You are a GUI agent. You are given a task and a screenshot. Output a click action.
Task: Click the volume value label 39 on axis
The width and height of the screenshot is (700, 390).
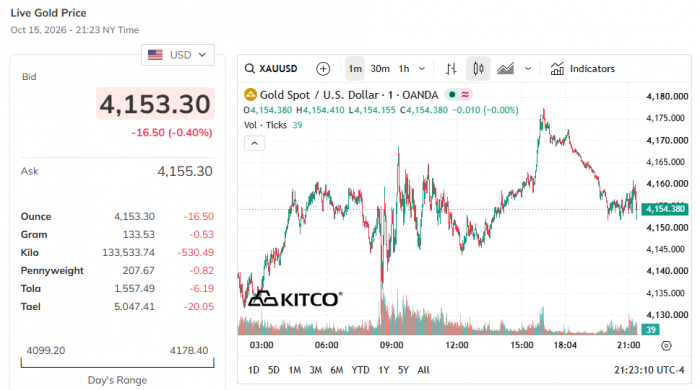click(x=650, y=330)
